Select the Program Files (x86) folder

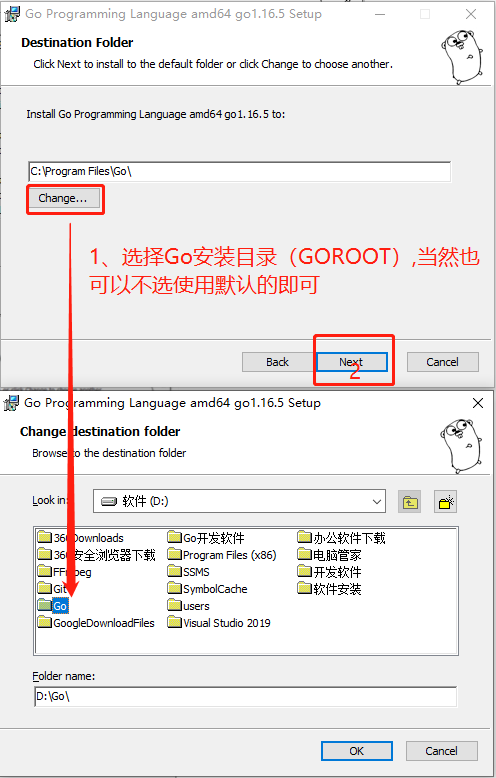pos(222,555)
